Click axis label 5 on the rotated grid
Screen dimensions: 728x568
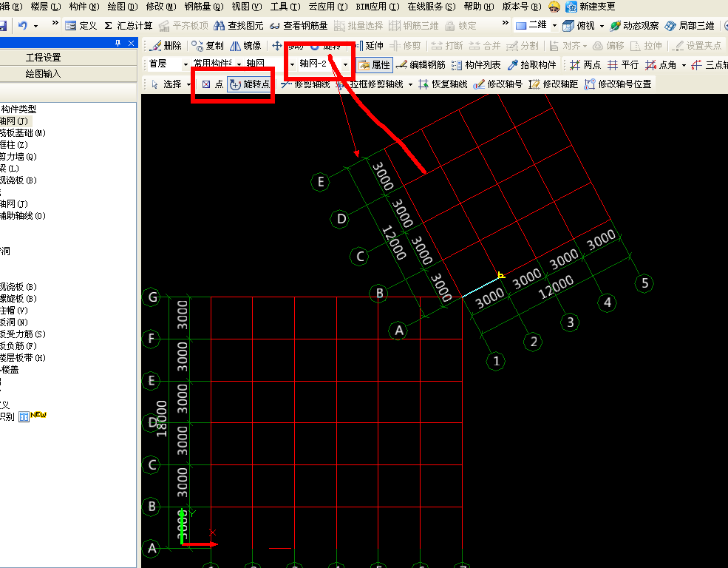(x=644, y=283)
